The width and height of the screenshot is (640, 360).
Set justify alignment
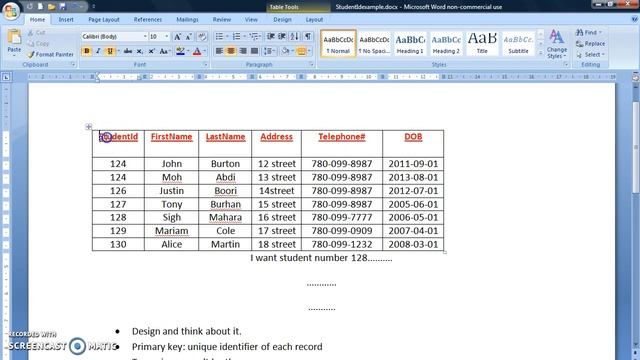pyautogui.click(x=254, y=51)
